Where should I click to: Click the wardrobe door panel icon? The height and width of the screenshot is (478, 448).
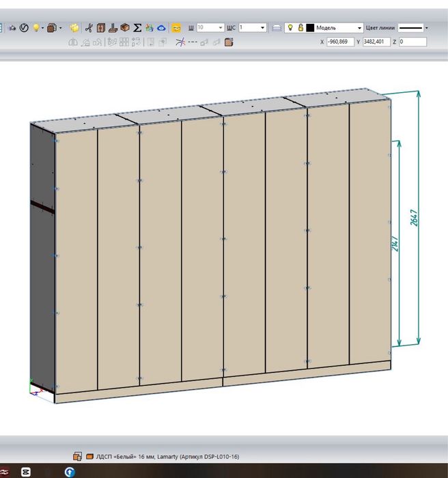click(x=100, y=28)
